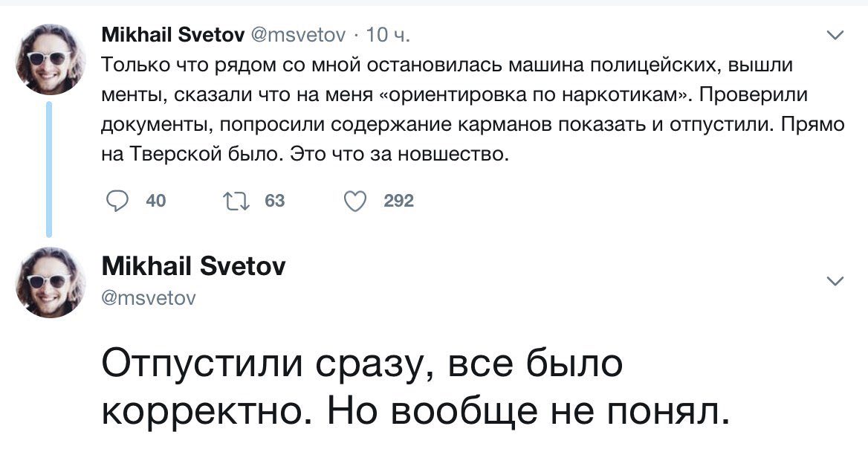Open the avatar on the first tweet
The height and width of the screenshot is (452, 868).
[51, 59]
